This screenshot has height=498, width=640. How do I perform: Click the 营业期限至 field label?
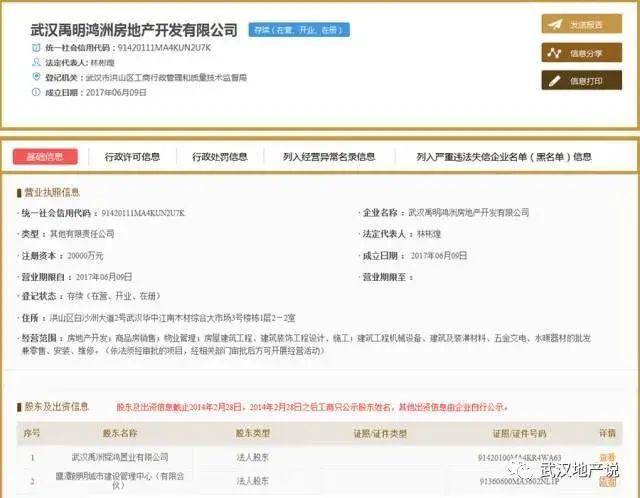[388, 277]
